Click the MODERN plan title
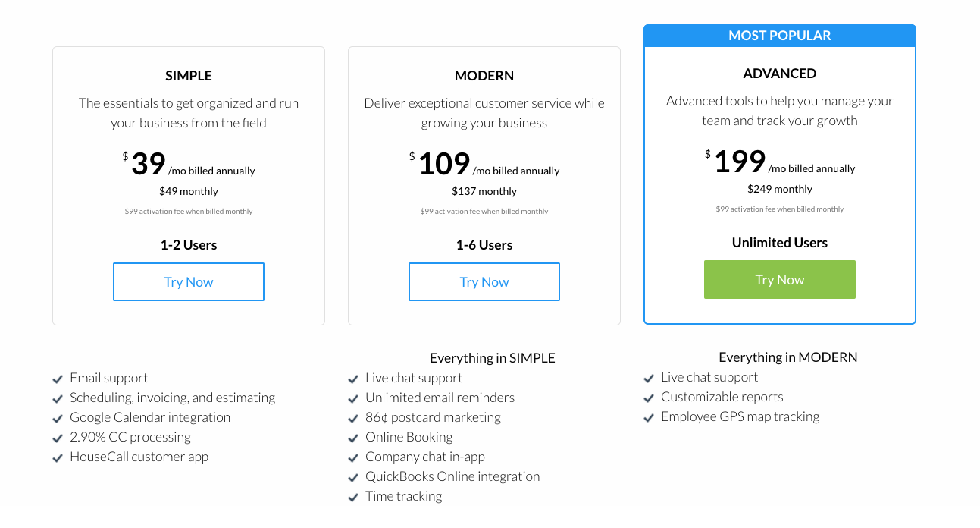980x528 pixels. point(484,76)
